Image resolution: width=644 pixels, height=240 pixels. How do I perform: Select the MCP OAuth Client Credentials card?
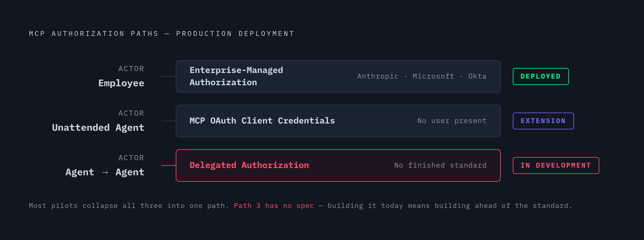(x=338, y=121)
